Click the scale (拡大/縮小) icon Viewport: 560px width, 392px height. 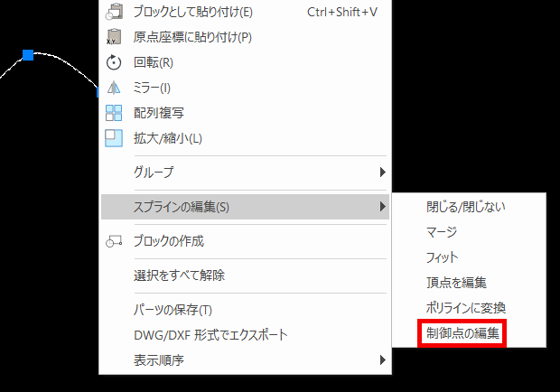[114, 138]
